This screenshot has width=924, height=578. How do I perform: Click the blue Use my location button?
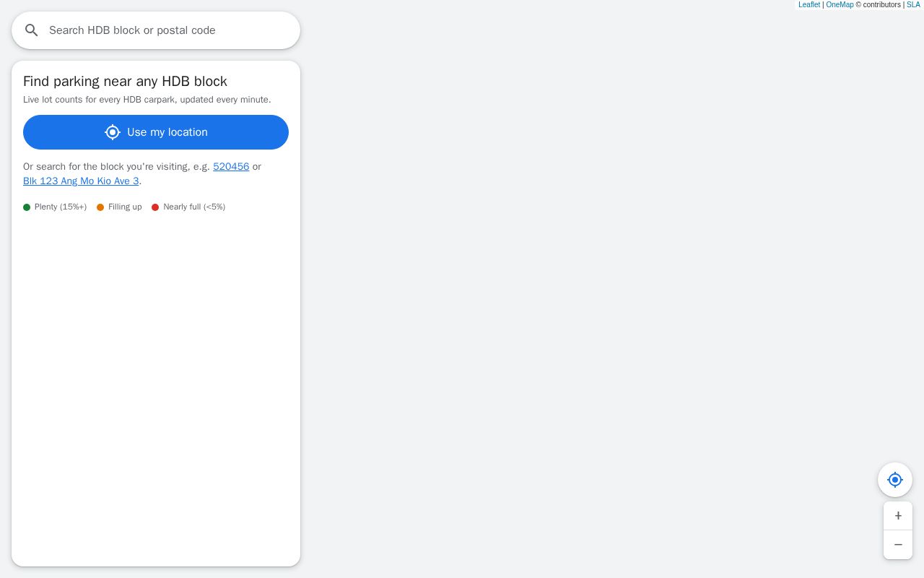point(156,132)
